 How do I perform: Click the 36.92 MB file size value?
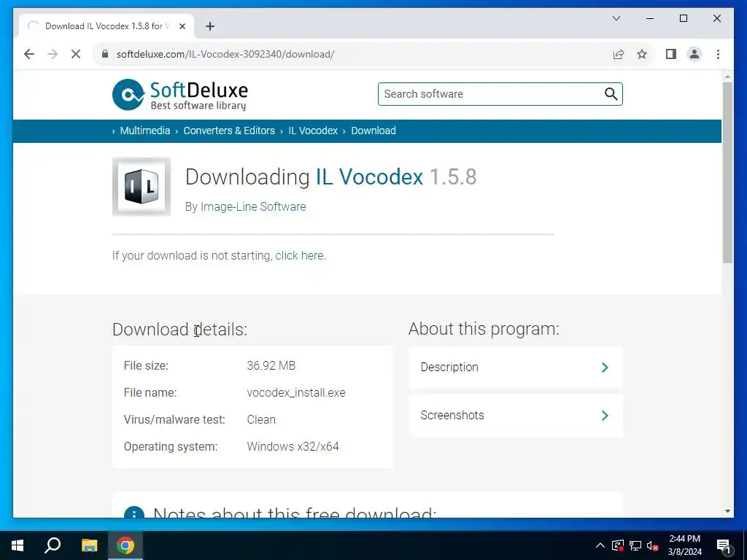point(271,366)
